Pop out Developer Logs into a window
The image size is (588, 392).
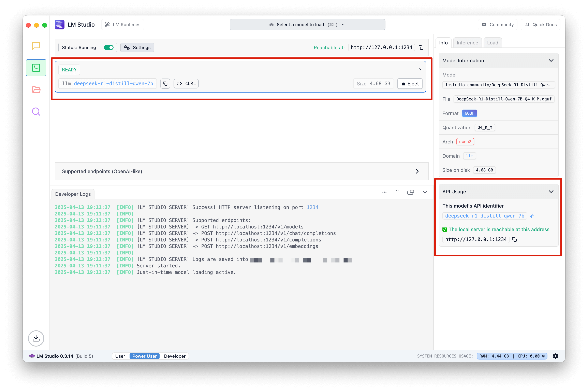[x=410, y=192]
